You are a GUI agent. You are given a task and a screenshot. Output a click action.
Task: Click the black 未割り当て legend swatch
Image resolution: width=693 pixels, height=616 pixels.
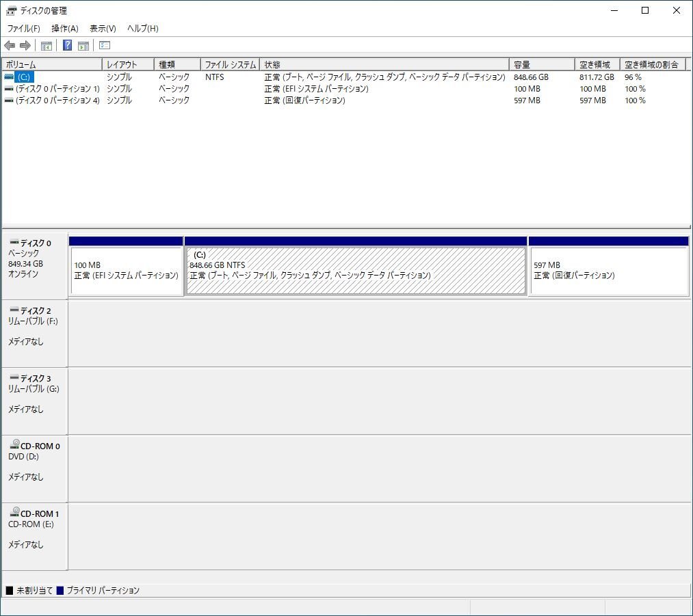click(10, 591)
